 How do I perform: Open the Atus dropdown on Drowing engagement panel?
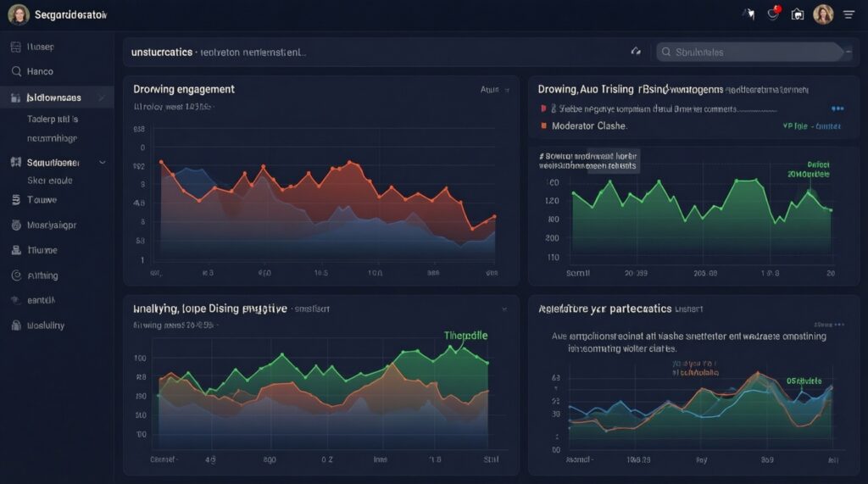point(495,89)
